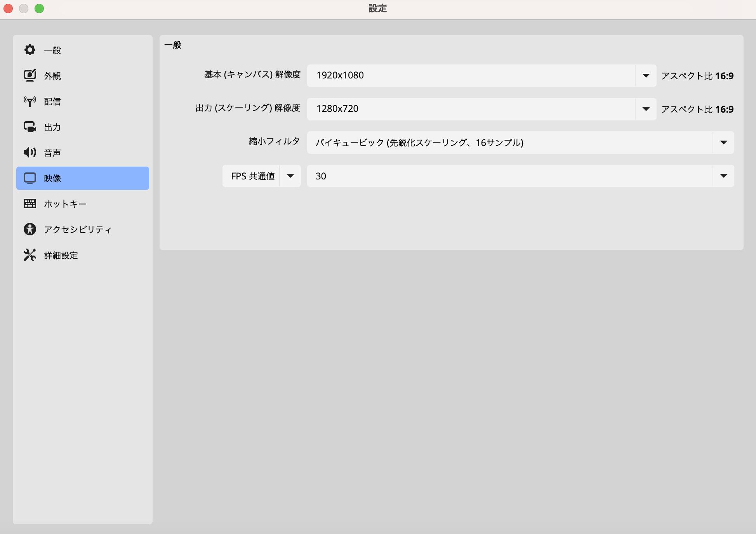Click the 出力 output icon

[30, 127]
